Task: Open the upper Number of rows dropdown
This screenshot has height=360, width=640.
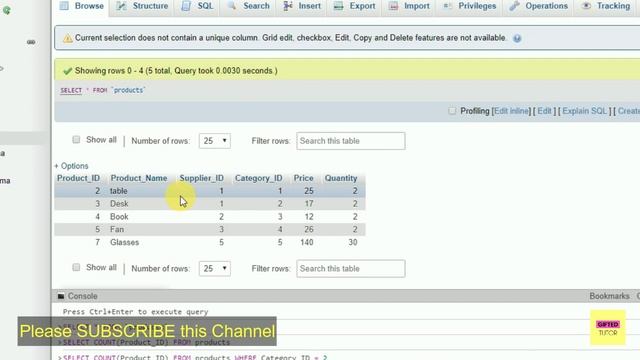Action: (x=215, y=141)
